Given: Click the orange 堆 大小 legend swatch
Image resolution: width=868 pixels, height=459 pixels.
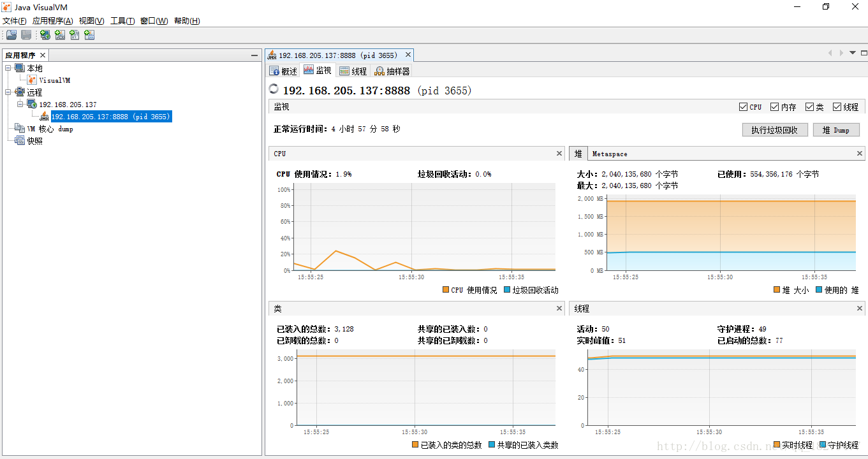Looking at the screenshot, I should point(777,290).
